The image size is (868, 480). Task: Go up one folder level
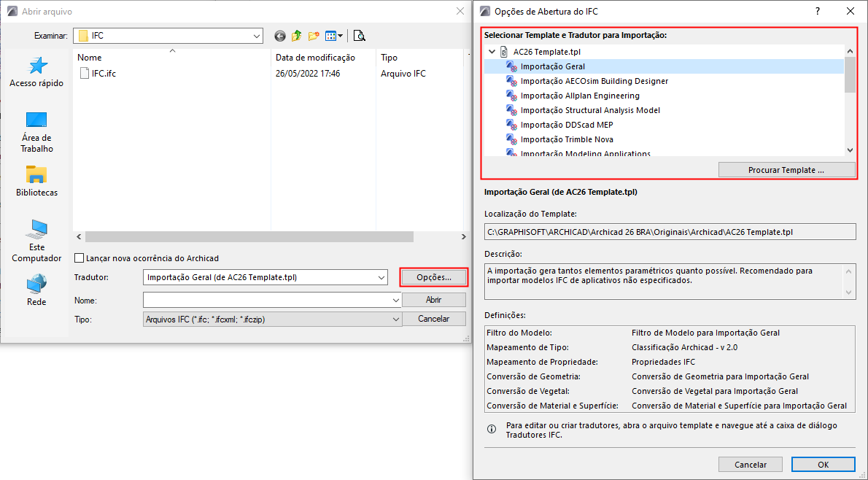tap(297, 36)
